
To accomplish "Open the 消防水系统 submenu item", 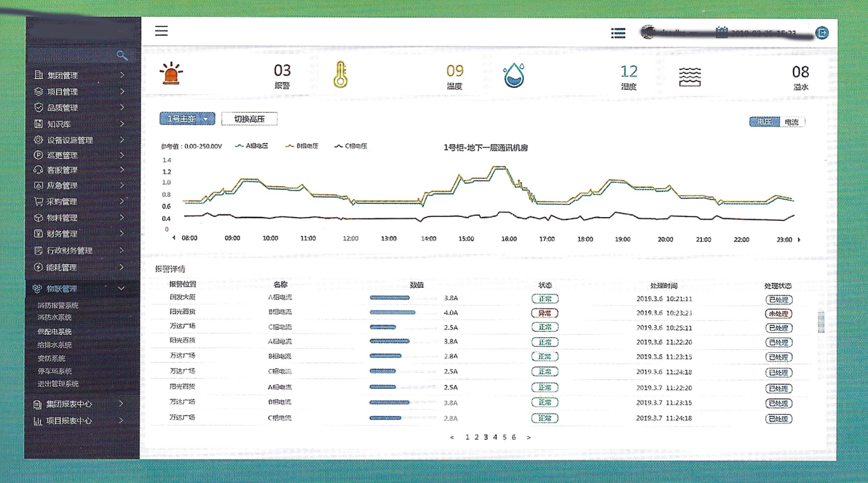I will point(54,317).
